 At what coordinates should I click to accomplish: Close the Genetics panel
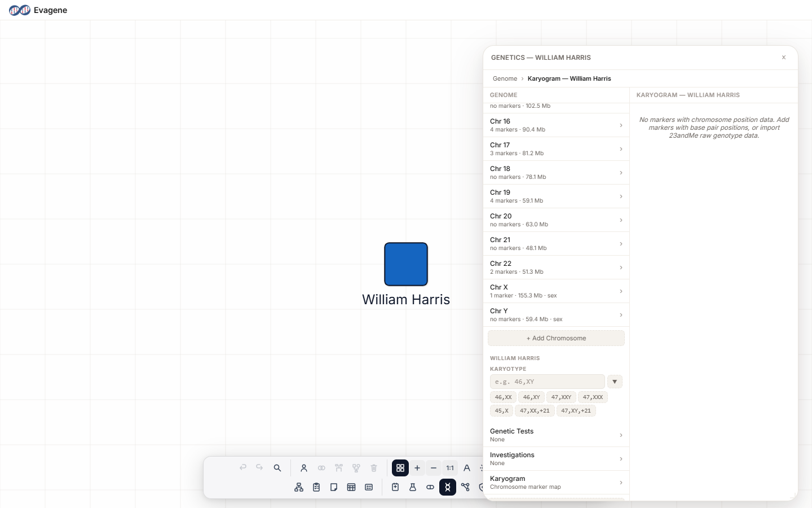pyautogui.click(x=784, y=58)
